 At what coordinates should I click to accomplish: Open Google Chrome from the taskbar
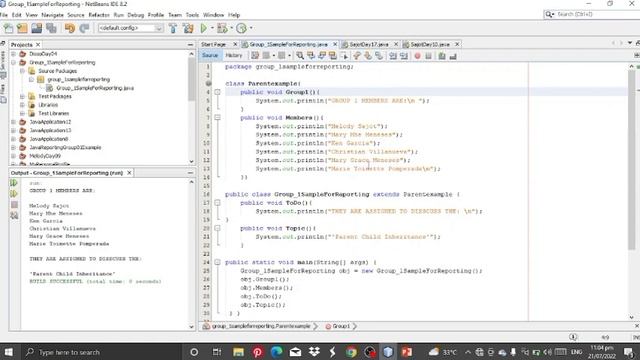(351, 352)
